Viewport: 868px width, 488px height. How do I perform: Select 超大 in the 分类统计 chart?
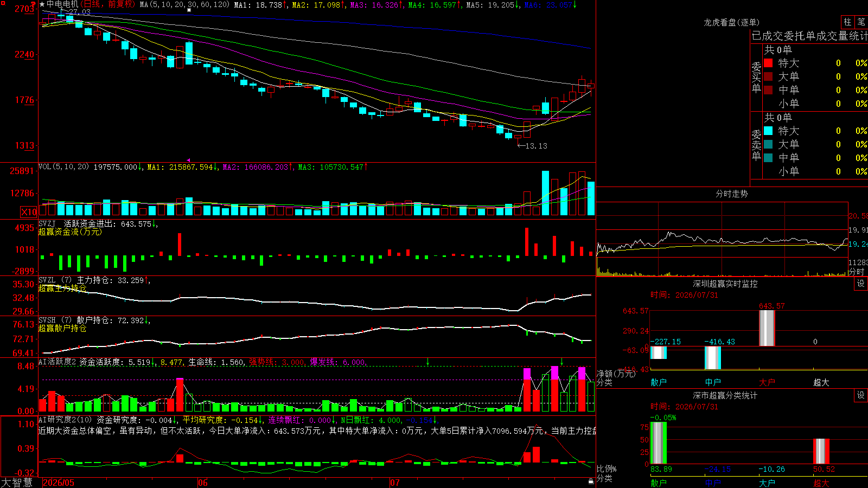[821, 483]
